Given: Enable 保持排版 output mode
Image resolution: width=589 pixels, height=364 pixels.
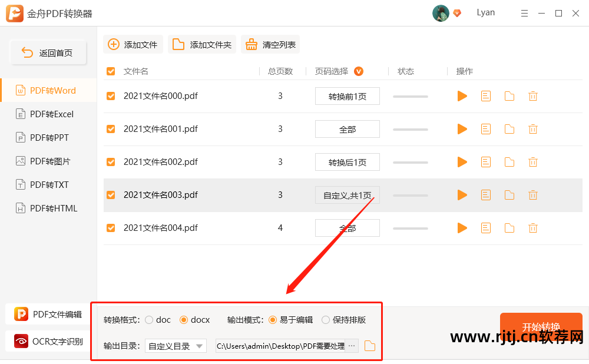Looking at the screenshot, I should pyautogui.click(x=325, y=320).
